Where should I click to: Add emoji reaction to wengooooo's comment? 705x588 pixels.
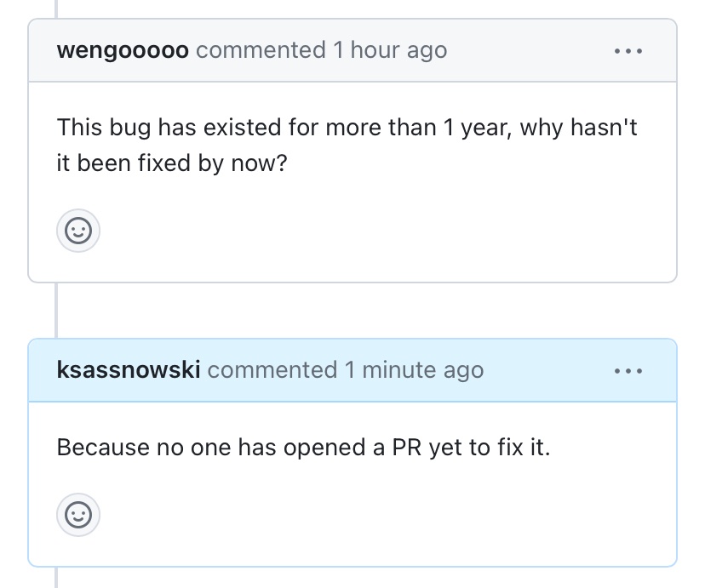pyautogui.click(x=78, y=231)
